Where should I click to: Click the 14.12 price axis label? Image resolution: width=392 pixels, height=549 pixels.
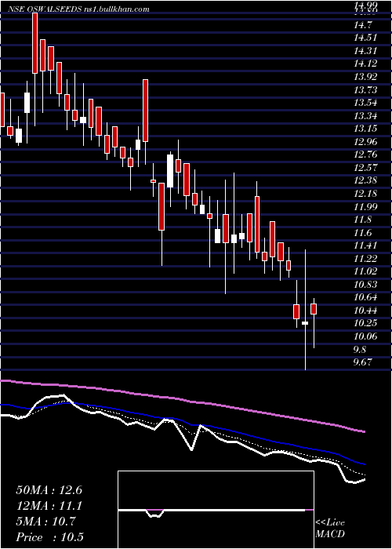tap(365, 64)
